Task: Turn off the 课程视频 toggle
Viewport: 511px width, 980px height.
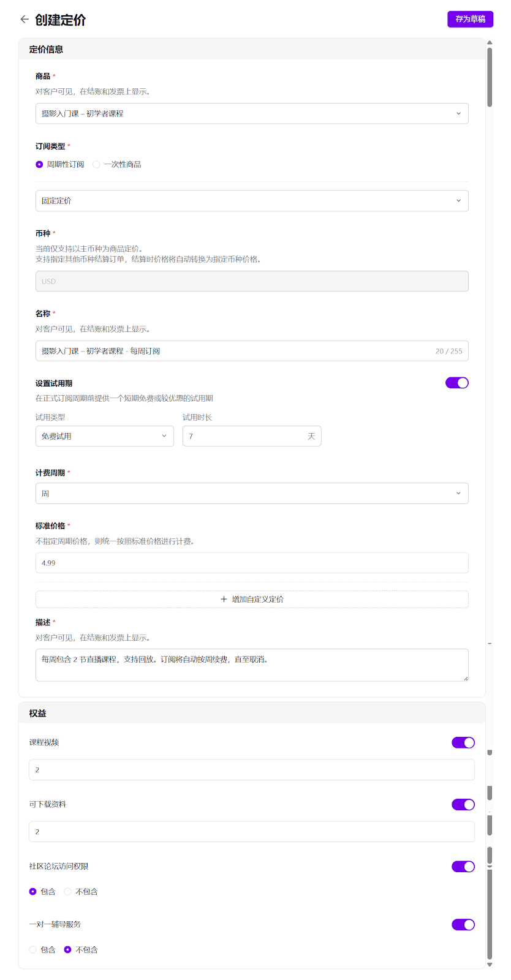Action: (x=463, y=742)
